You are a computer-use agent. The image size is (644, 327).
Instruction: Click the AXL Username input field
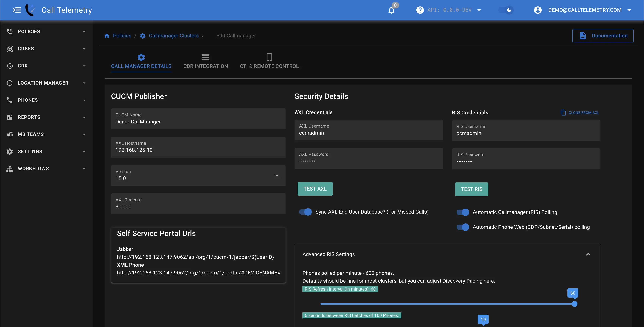click(369, 130)
